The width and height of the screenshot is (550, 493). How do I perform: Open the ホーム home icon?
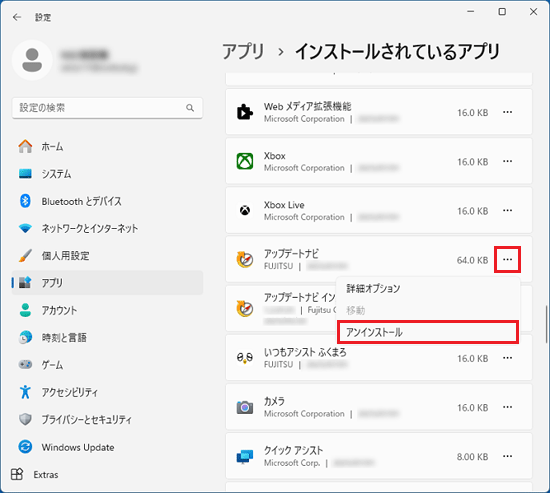25,146
